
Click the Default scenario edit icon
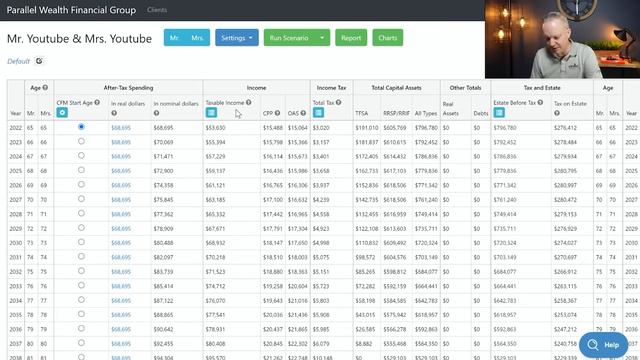click(39, 61)
